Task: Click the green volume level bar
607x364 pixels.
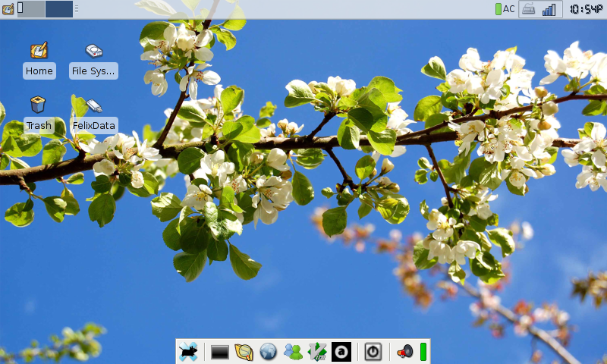Action: (423, 352)
